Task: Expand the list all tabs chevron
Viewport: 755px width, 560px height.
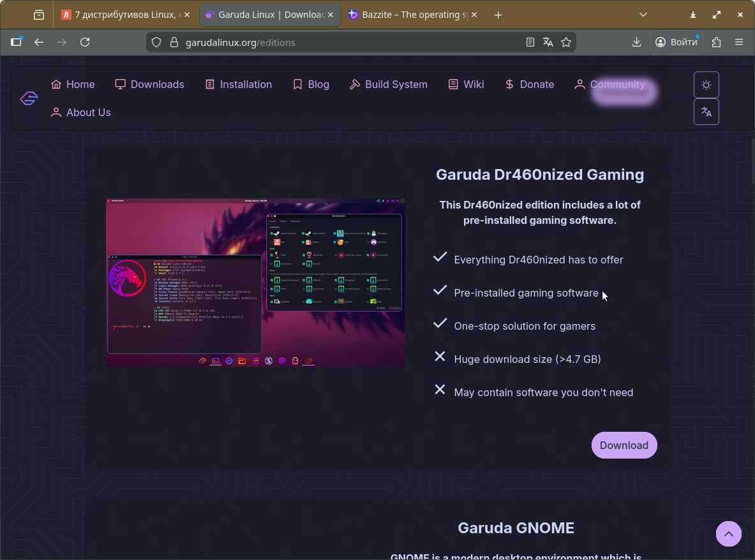Action: tap(643, 15)
